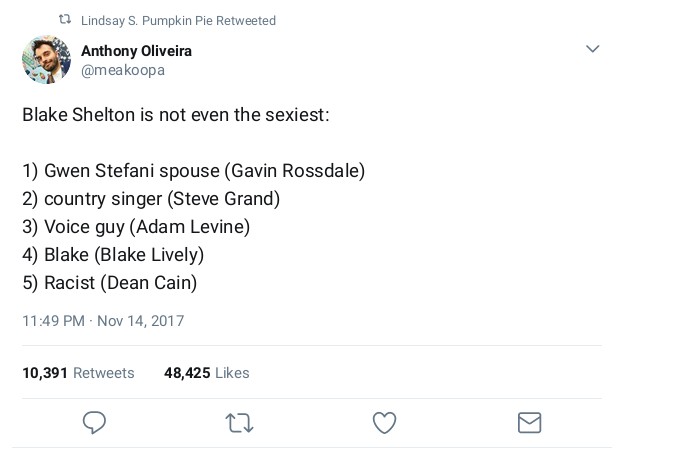Open Anthony Oliveira's profile picture
Viewport: 698px width, 456px height.
pos(46,60)
